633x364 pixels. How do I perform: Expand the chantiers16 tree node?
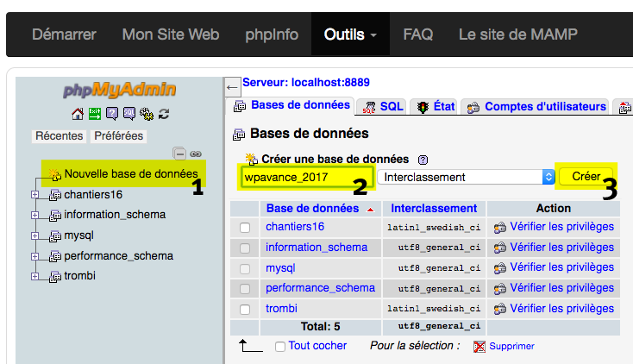point(35,195)
